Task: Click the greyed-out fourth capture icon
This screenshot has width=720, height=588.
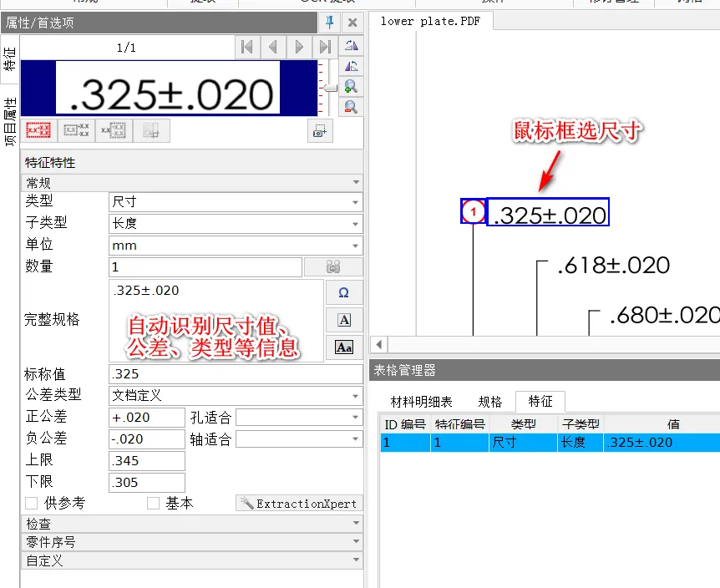Action: pos(151,131)
